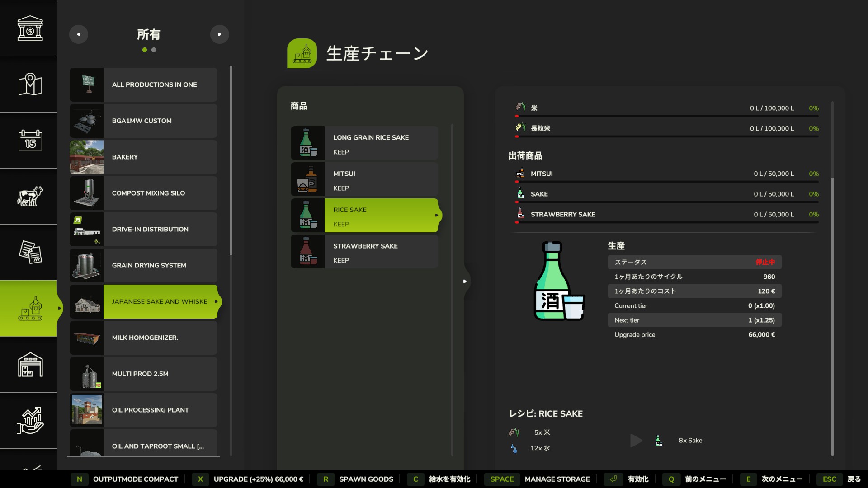
Task: Click Upgrade (+25%) 66,000 € button
Action: [258, 479]
